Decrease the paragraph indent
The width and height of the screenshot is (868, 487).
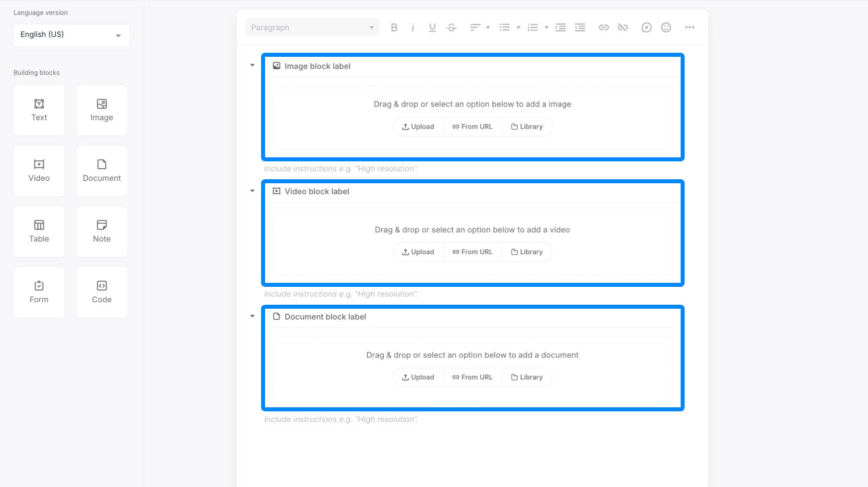pos(580,27)
